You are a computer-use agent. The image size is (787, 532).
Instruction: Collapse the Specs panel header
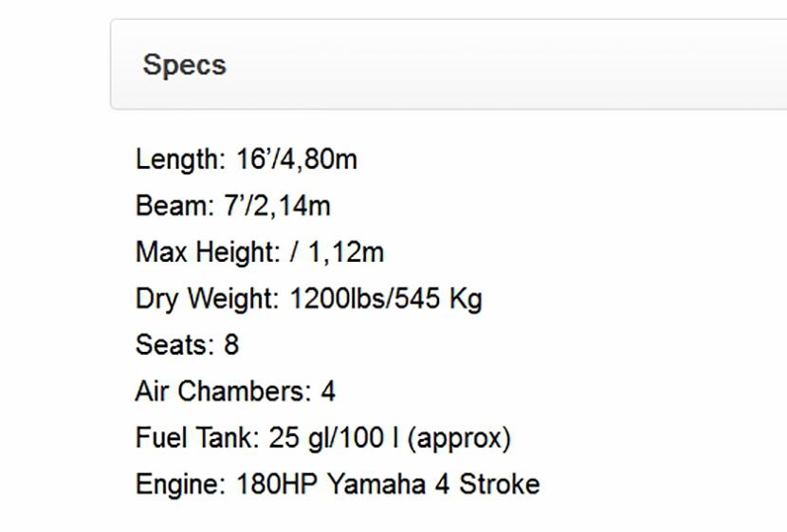click(x=185, y=64)
